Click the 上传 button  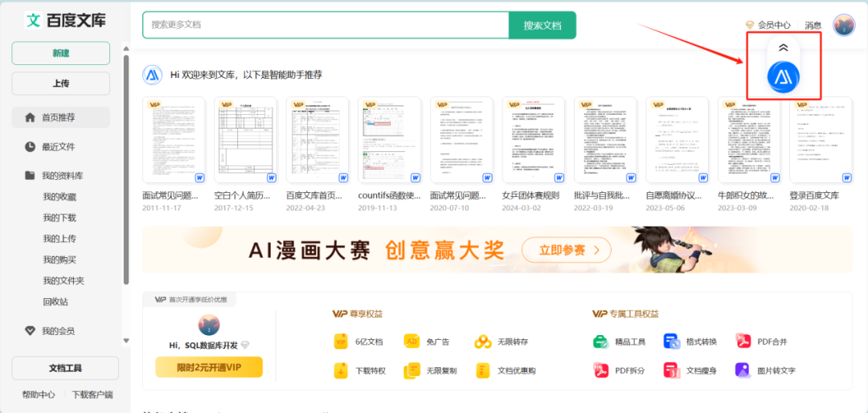(61, 84)
